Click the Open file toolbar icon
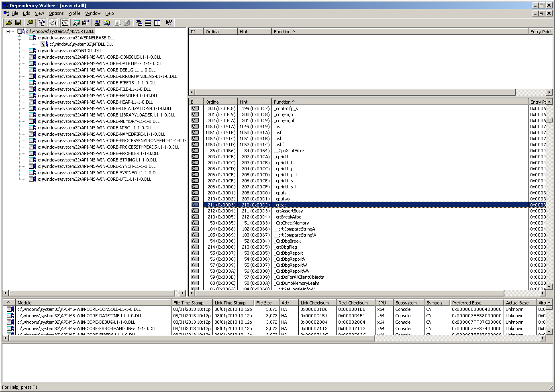 click(9, 23)
